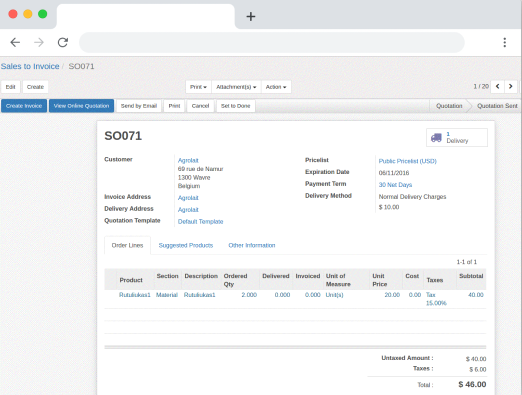Viewport: 522px width, 395px height.
Task: Click the Create button
Action: pyautogui.click(x=35, y=87)
